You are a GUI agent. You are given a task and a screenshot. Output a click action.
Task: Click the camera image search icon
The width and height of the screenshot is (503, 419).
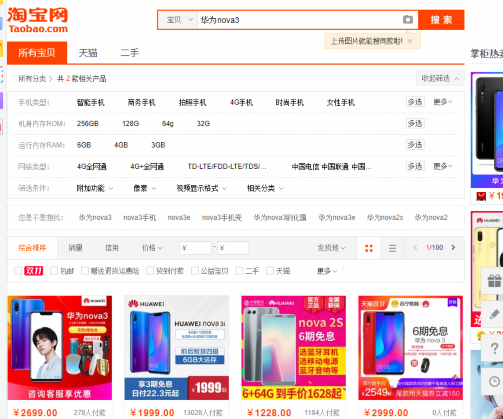(407, 19)
